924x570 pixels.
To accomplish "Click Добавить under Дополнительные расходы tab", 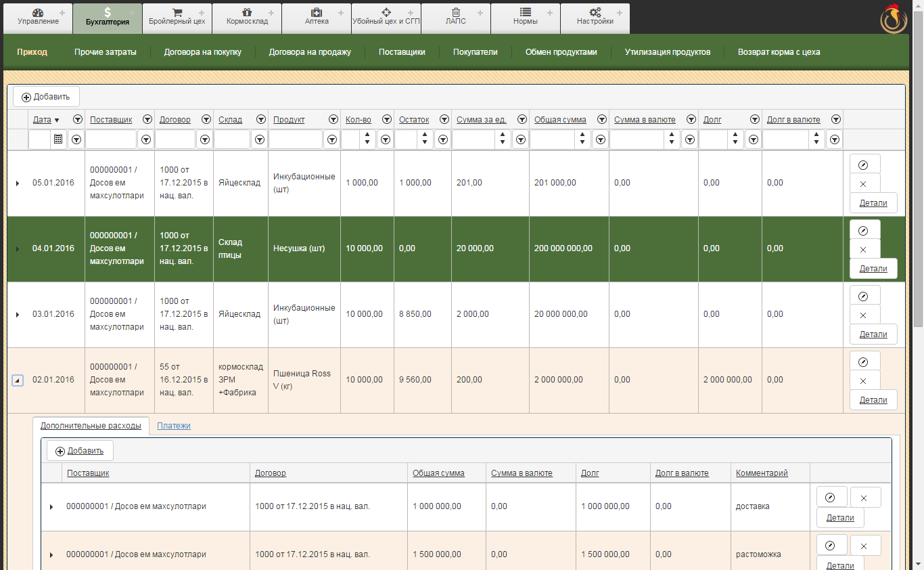I will click(x=80, y=451).
